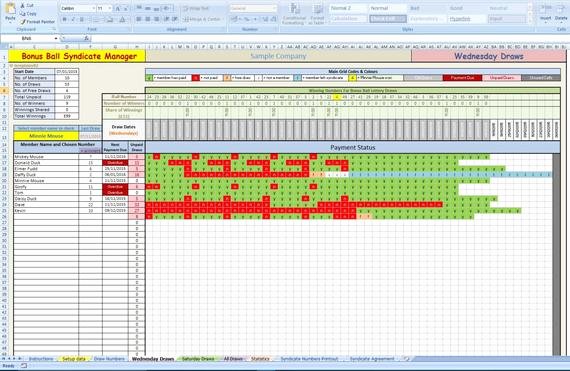Apply the font color A
Viewport: 570px width, 371px height.
click(x=123, y=19)
